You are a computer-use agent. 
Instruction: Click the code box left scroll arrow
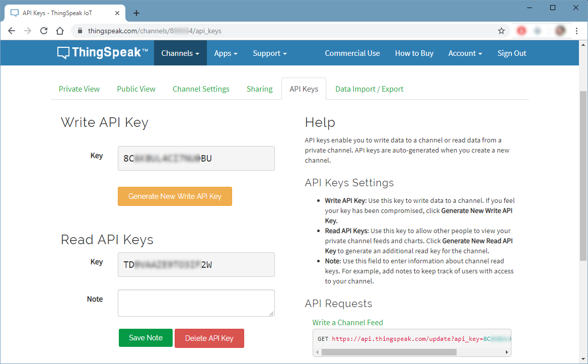317,352
